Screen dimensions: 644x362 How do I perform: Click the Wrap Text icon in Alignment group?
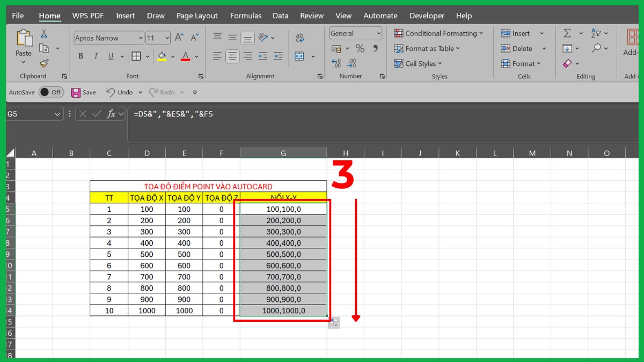[x=299, y=38]
